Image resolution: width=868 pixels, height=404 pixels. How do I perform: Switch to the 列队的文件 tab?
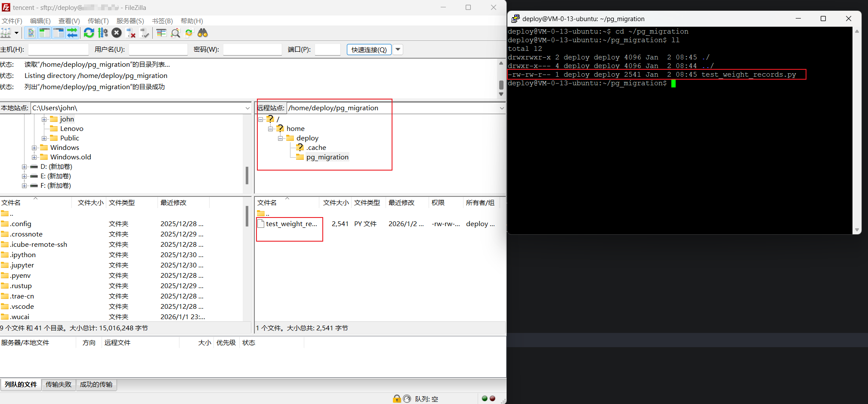(x=21, y=385)
